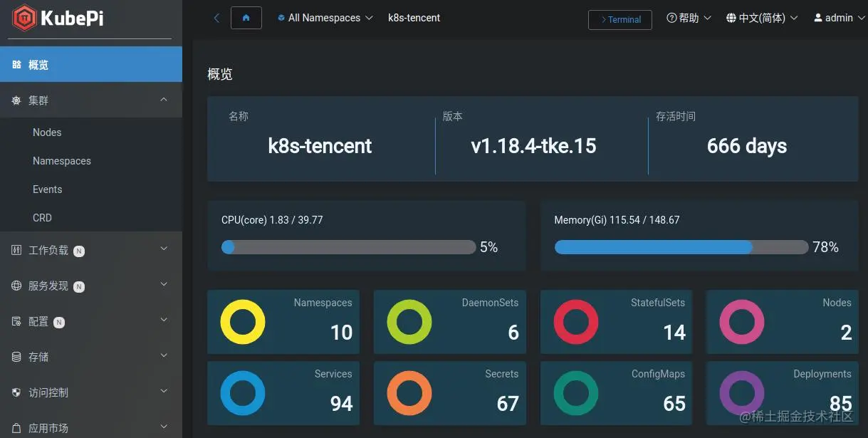The height and width of the screenshot is (438, 868).
Task: Click the Services count 94
Action: pyautogui.click(x=341, y=404)
